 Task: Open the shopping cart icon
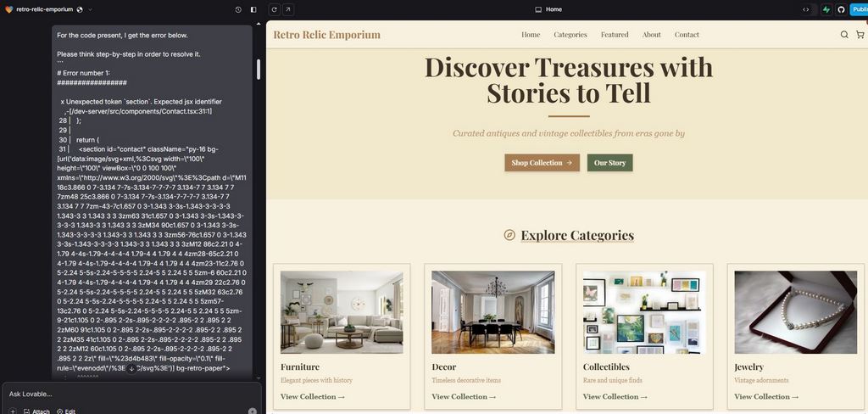(x=860, y=35)
